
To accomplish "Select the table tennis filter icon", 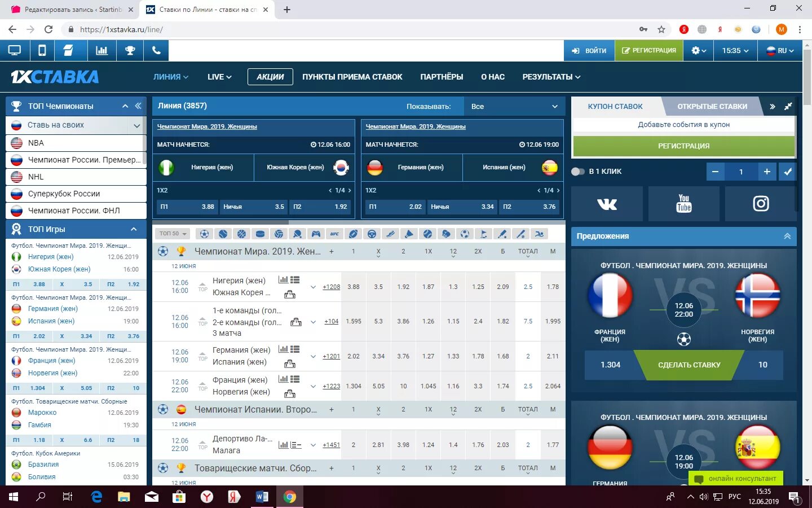I will click(297, 234).
